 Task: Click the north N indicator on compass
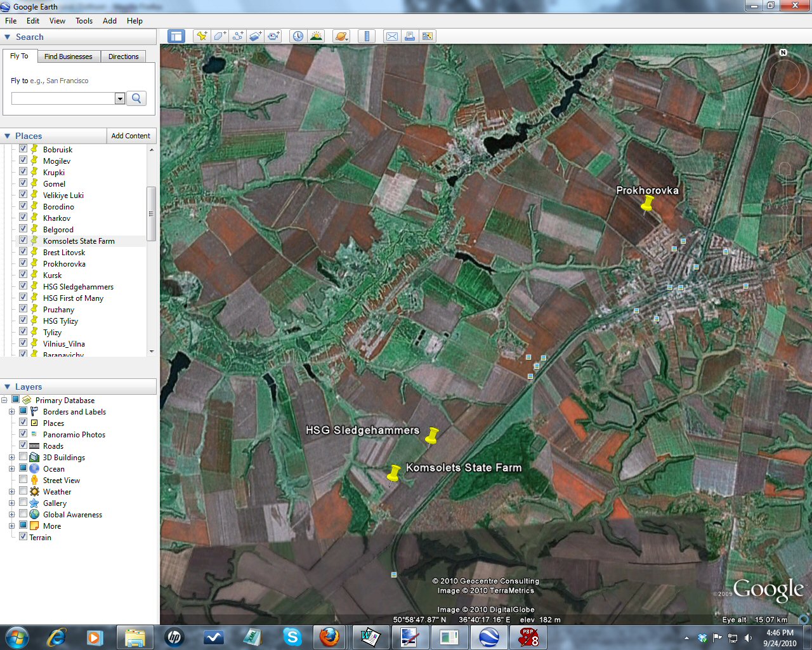(783, 53)
